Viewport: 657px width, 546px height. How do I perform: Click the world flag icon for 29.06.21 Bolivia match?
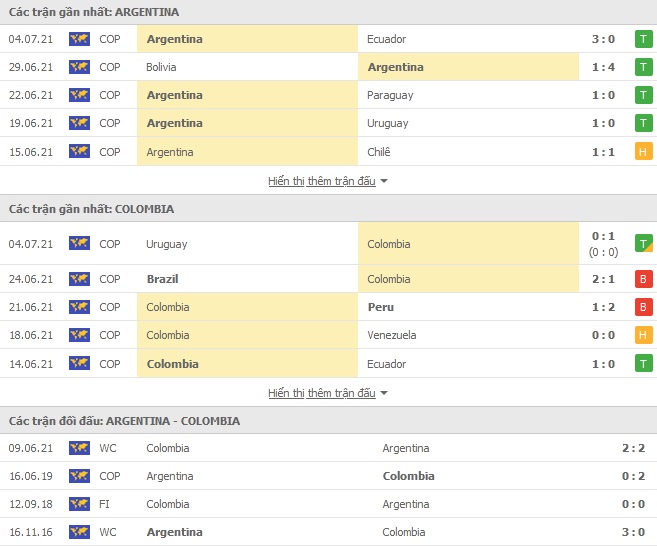coord(79,67)
